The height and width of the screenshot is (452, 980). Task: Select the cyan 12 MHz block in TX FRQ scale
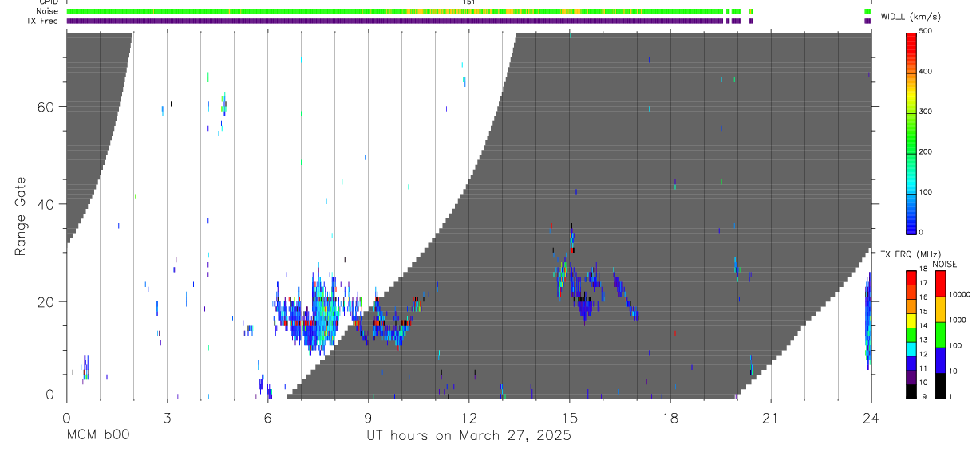911,350
